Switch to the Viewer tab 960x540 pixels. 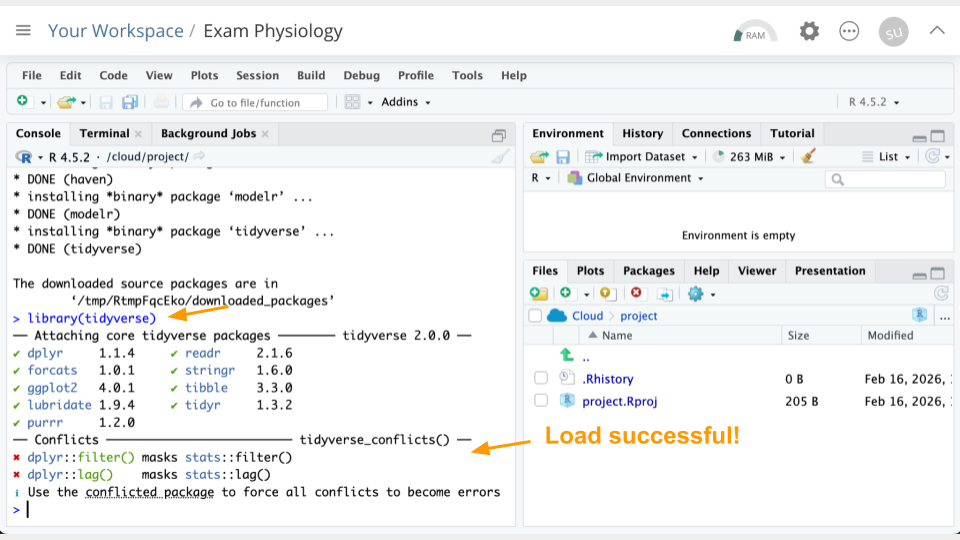757,271
